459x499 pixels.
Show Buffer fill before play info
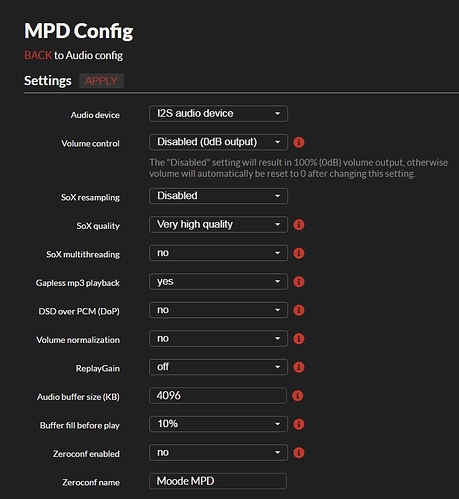coord(299,424)
